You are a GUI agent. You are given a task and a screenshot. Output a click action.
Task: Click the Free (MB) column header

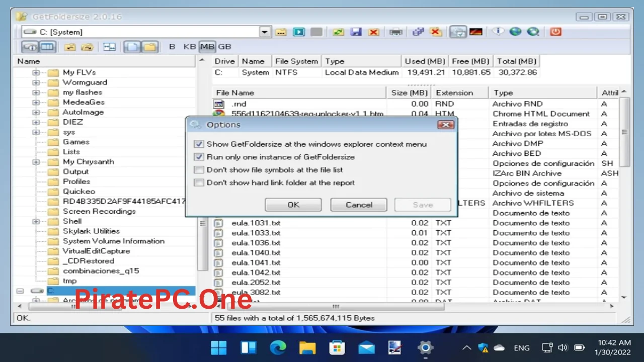point(470,61)
